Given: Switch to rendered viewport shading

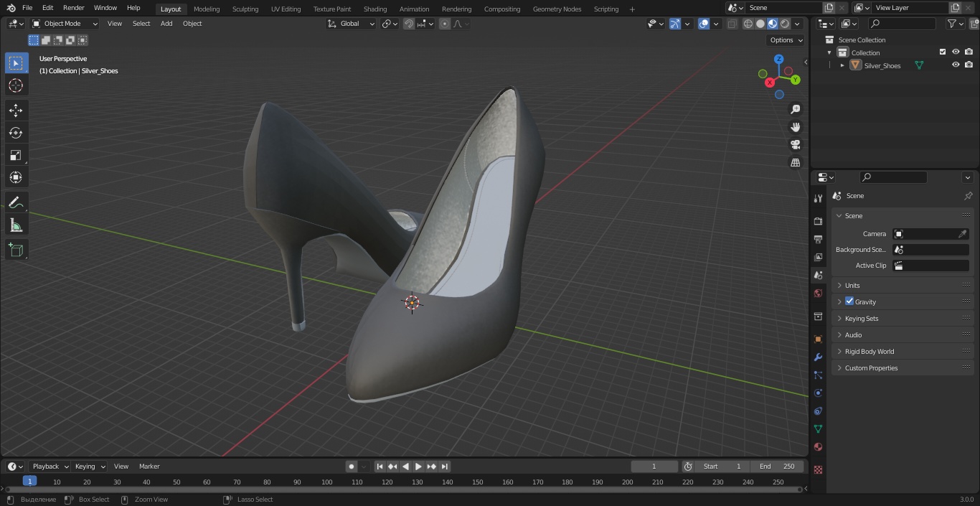Looking at the screenshot, I should [x=785, y=24].
